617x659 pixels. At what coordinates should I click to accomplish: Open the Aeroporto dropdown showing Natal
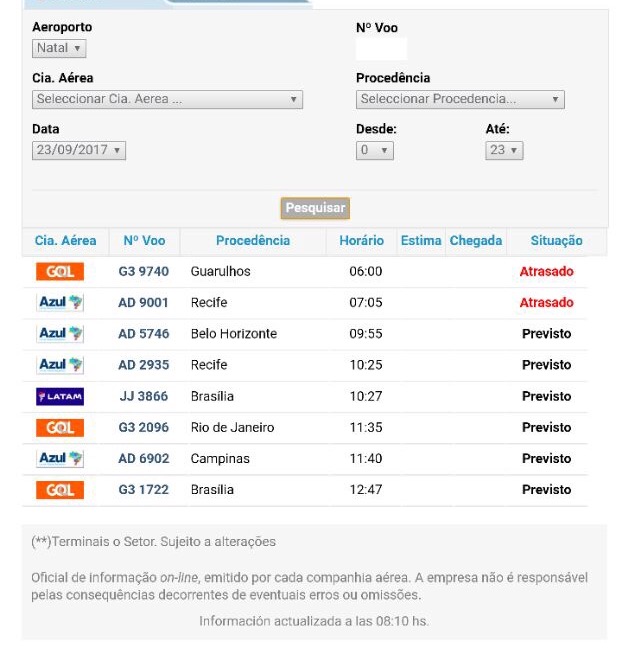(59, 48)
